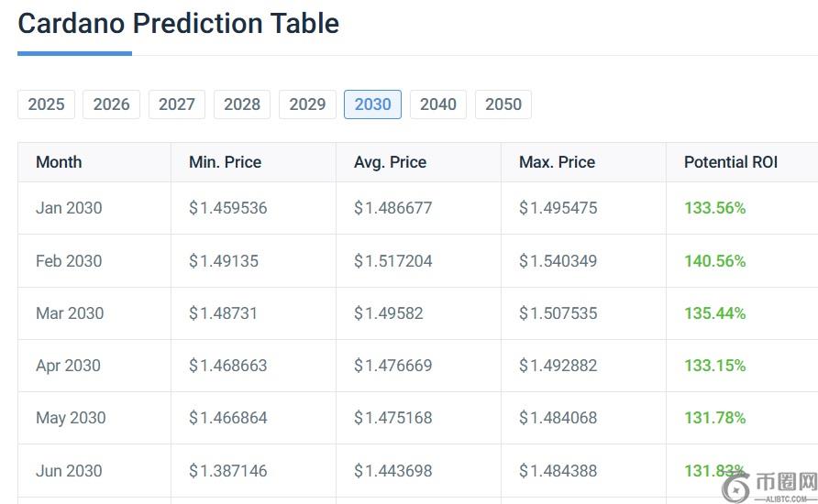Click the Avg. Price column header
The height and width of the screenshot is (504, 818).
pos(390,162)
